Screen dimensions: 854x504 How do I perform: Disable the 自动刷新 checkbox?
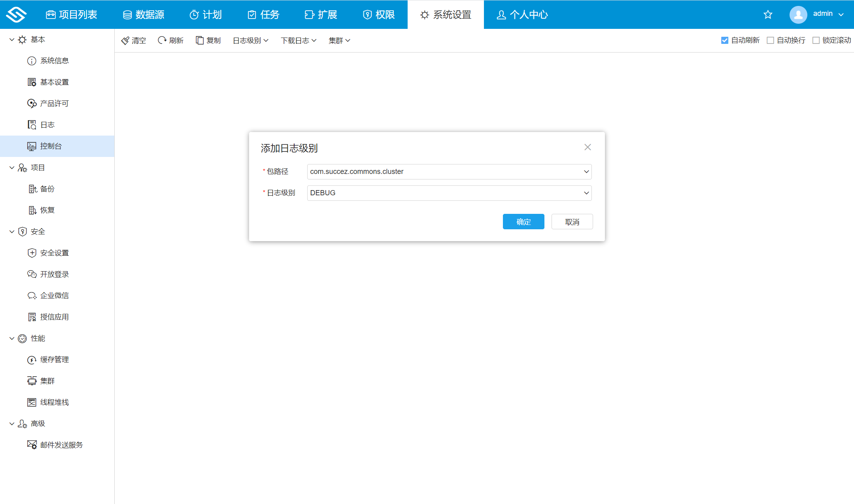click(725, 40)
